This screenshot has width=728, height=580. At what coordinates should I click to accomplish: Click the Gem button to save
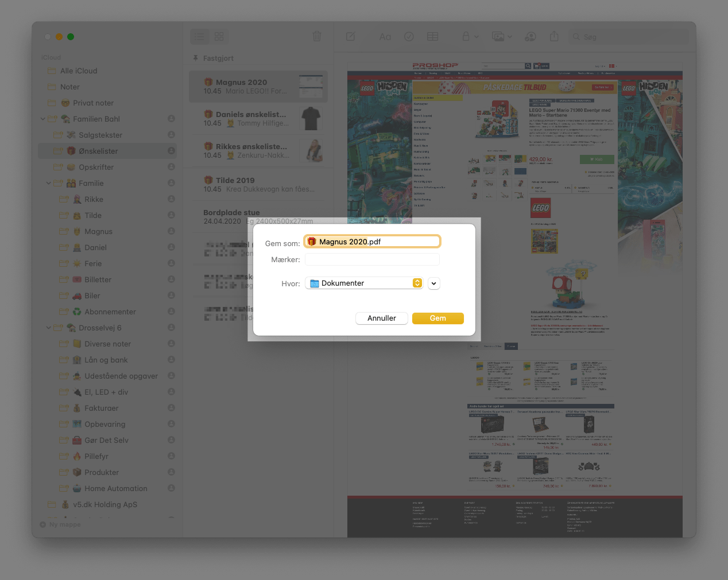tap(438, 318)
